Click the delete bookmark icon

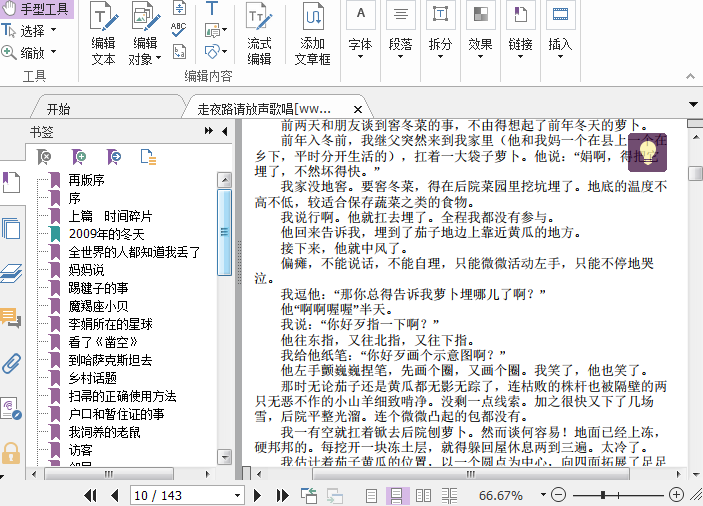point(44,157)
